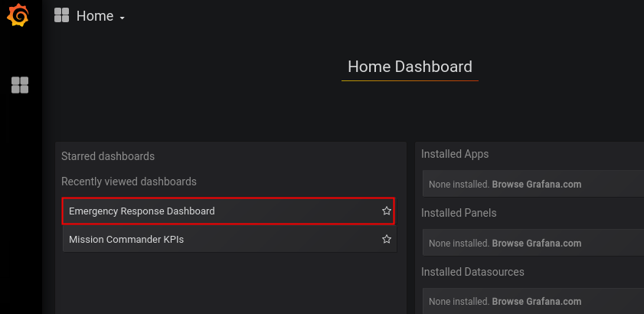Select the Recently viewed dashboards heading

pyautogui.click(x=129, y=182)
